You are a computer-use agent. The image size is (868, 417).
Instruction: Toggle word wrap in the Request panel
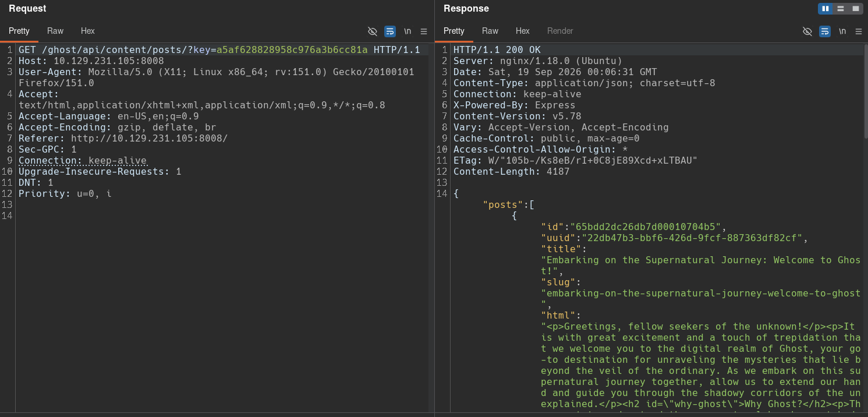390,31
